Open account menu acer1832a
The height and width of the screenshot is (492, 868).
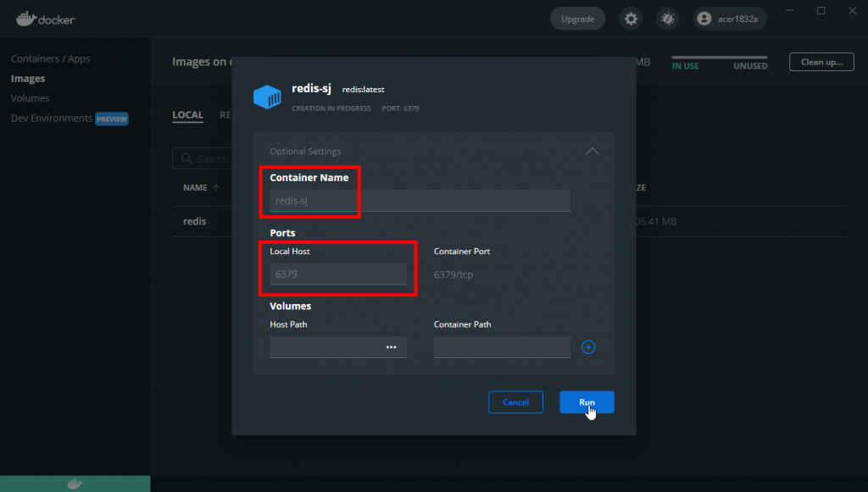tap(730, 19)
